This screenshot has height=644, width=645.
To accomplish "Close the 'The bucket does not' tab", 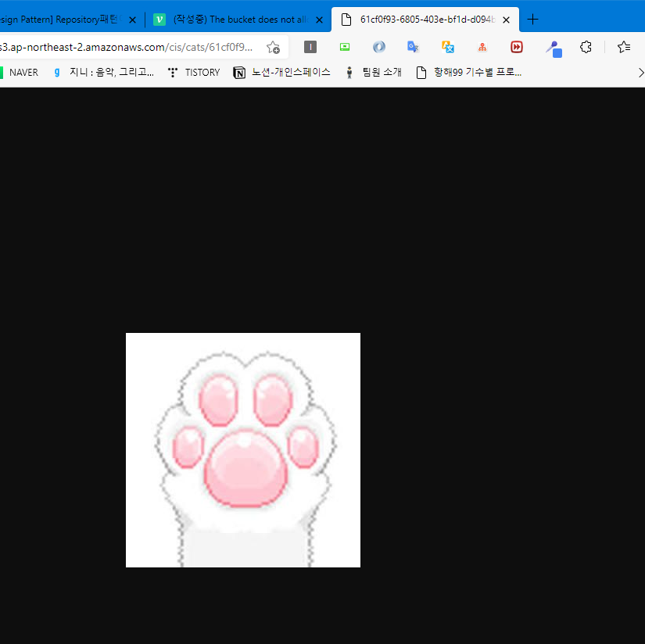I will pos(319,20).
